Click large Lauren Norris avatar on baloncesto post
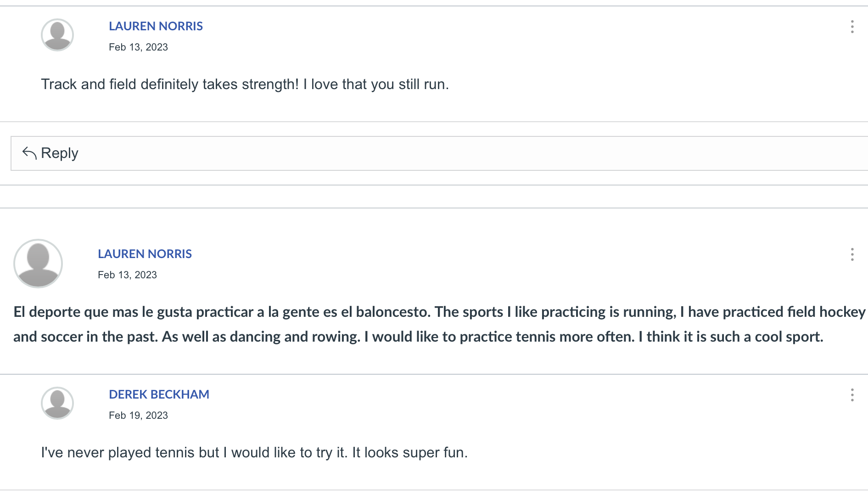Screen dimensions: 868x495 click(x=38, y=264)
